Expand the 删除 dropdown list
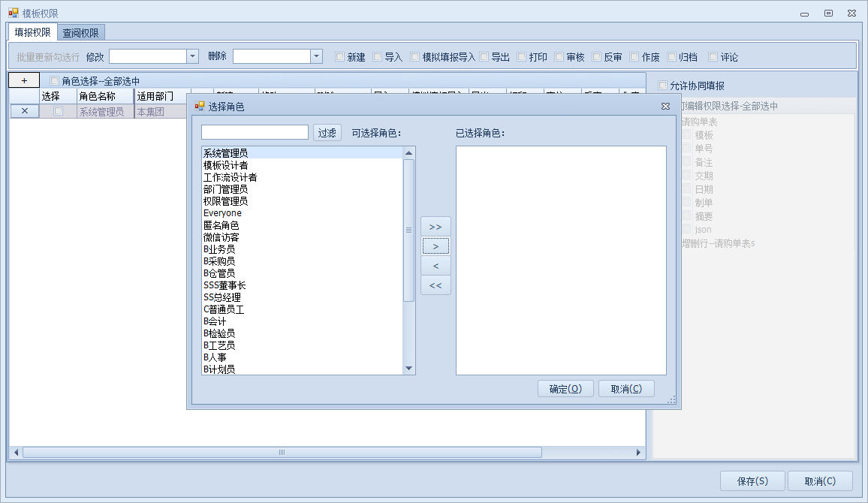Image resolution: width=868 pixels, height=503 pixels. pyautogui.click(x=316, y=56)
